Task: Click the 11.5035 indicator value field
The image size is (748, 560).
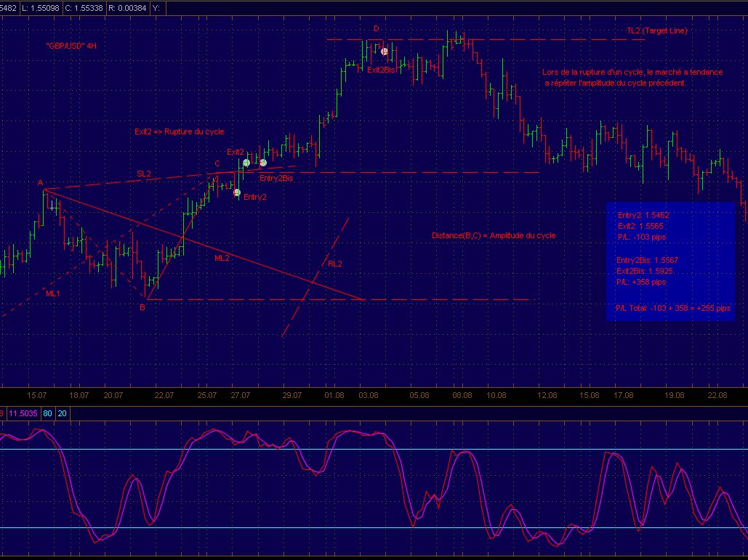Action: point(23,413)
